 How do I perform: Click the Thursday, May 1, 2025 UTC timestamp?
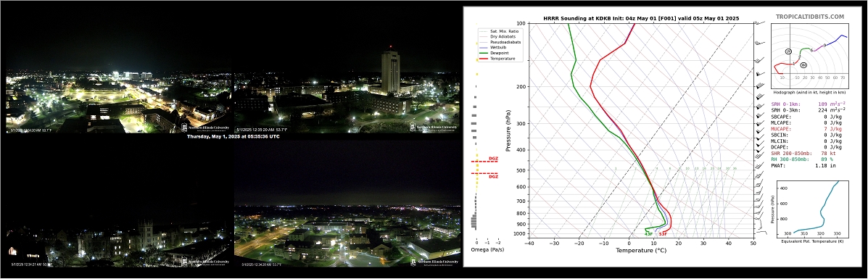pyautogui.click(x=233, y=136)
